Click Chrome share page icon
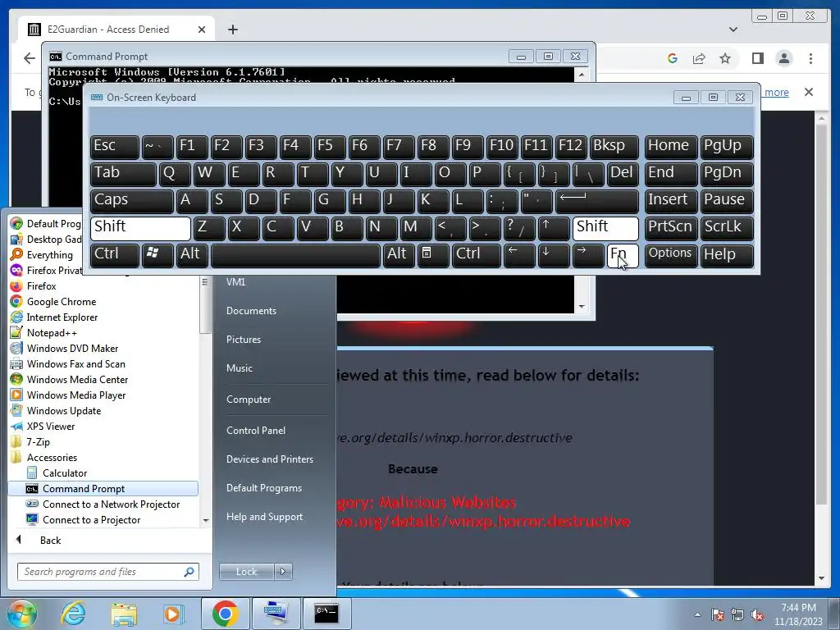This screenshot has width=840, height=630. (x=699, y=58)
